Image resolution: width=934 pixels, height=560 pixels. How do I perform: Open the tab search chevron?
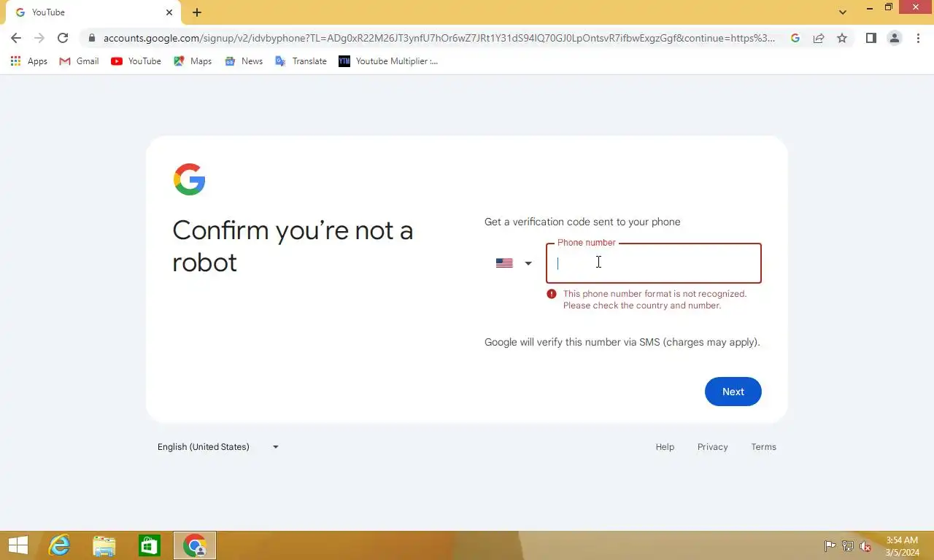point(843,12)
